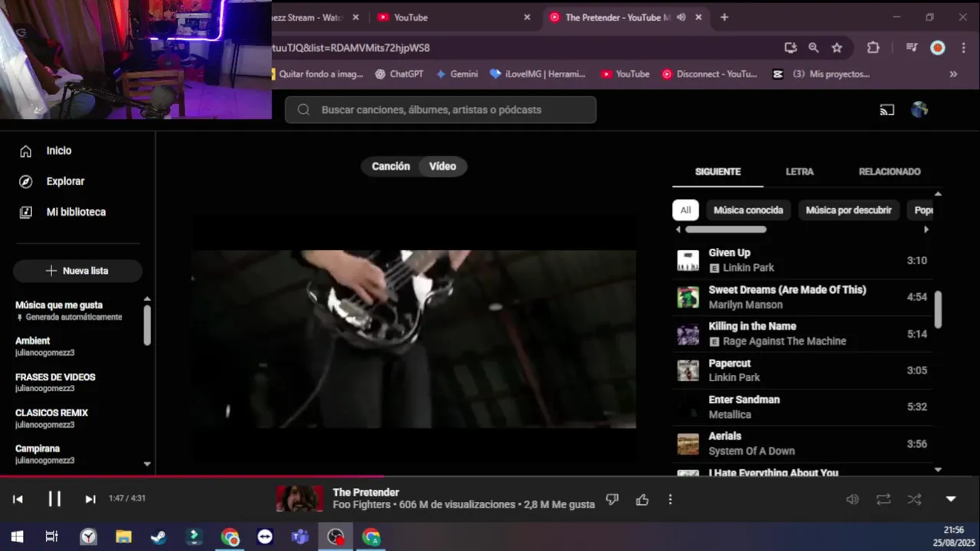This screenshot has height=551, width=980.
Task: Switch to the YouTube browser tab
Action: 452,17
